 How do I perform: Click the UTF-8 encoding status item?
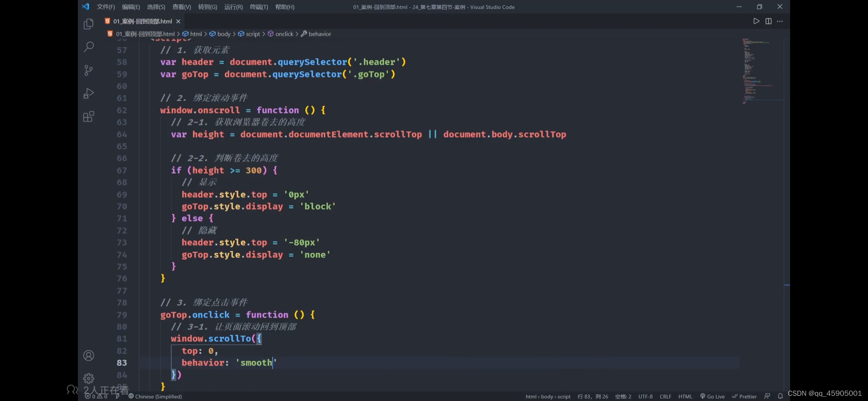pyautogui.click(x=645, y=396)
